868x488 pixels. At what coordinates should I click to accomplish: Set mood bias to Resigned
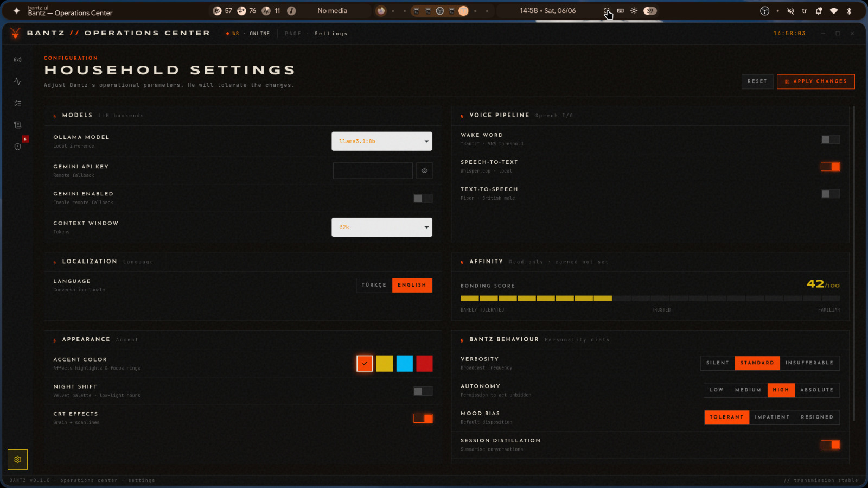817,417
